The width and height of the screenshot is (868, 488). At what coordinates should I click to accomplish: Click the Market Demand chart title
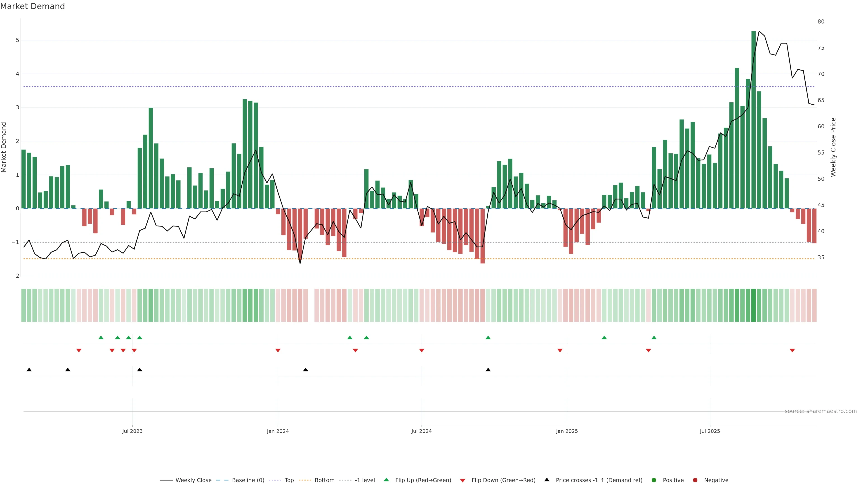click(x=32, y=6)
